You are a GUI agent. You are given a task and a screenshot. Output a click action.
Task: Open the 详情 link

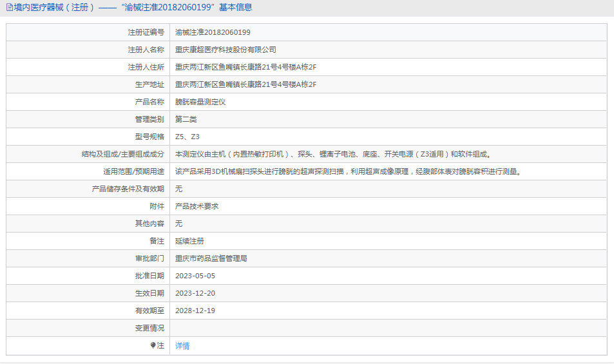coord(182,346)
